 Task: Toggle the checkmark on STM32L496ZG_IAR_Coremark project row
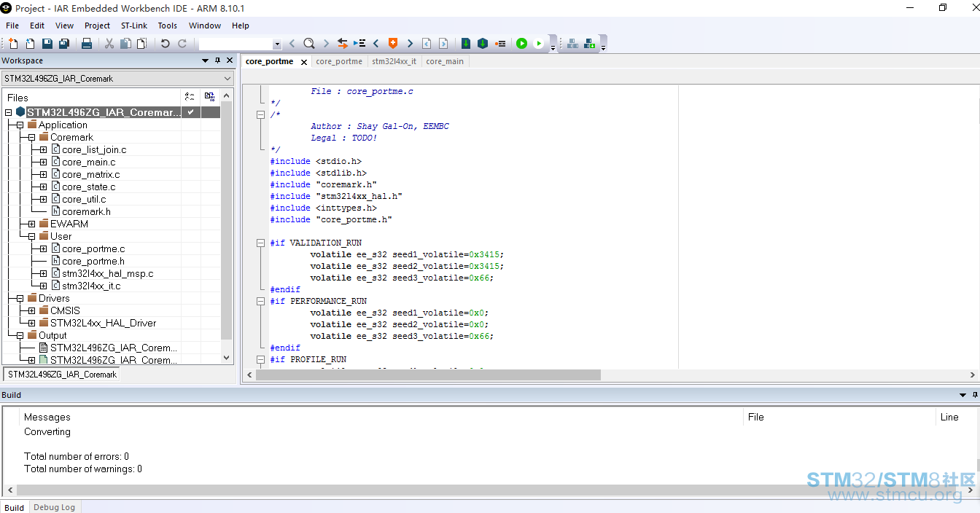(x=190, y=112)
